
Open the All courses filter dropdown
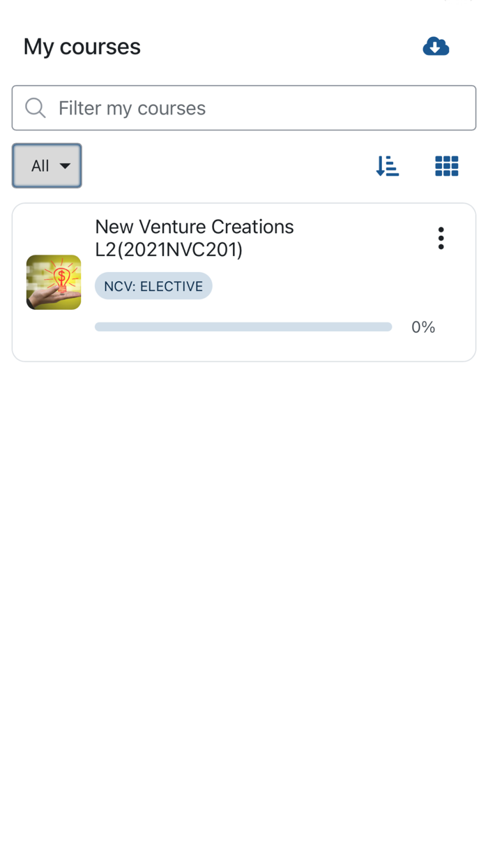point(47,166)
